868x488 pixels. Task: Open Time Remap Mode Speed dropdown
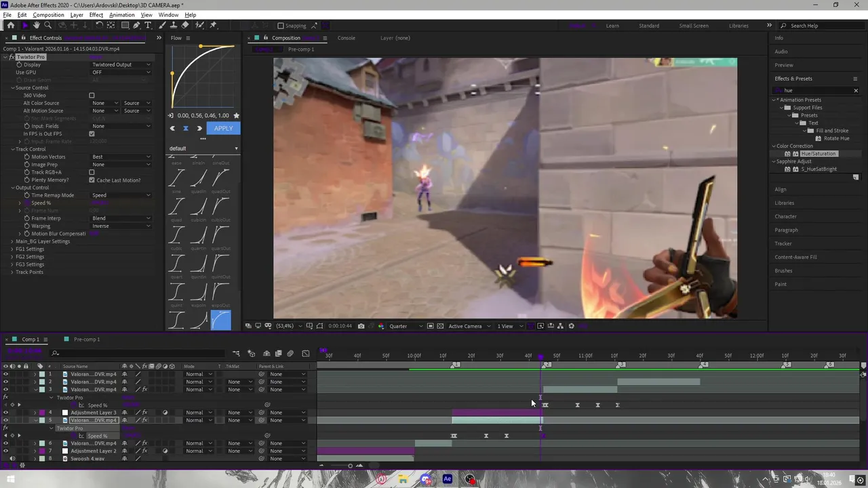tap(121, 195)
